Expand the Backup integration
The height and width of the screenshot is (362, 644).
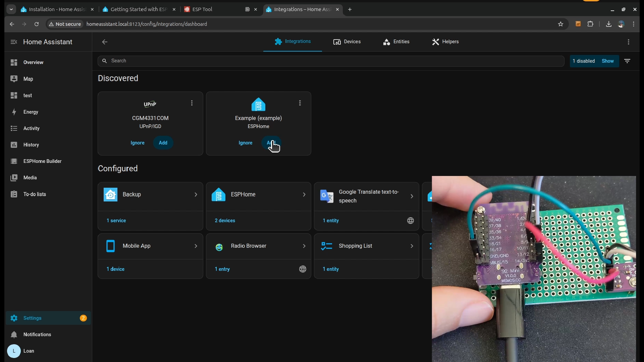coord(150,194)
